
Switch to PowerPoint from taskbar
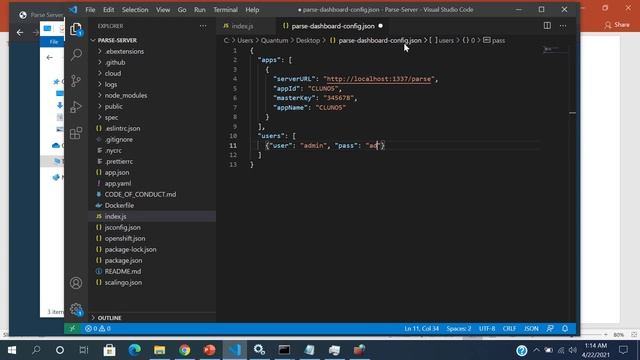[209, 350]
